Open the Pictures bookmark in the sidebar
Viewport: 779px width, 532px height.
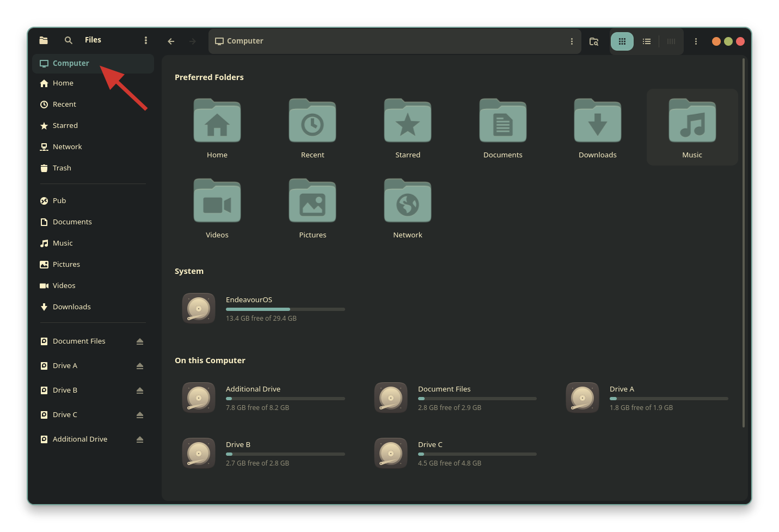click(x=93, y=265)
